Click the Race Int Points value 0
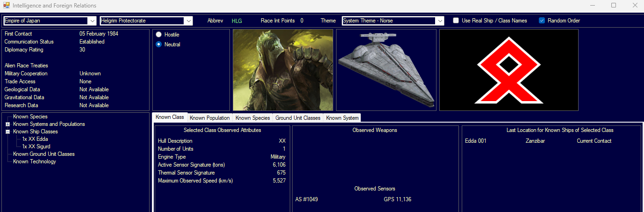The image size is (644, 212). 302,21
